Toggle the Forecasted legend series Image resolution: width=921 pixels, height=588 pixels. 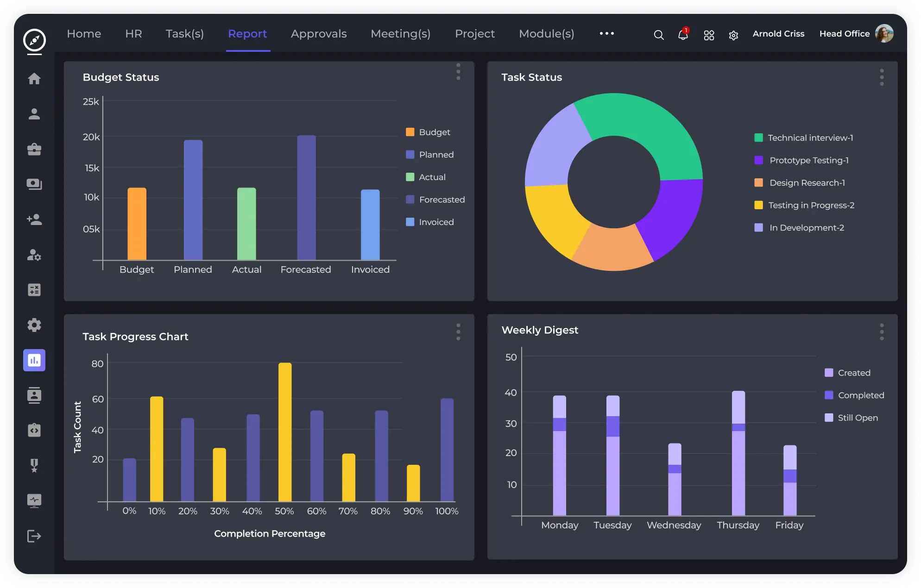[435, 200]
